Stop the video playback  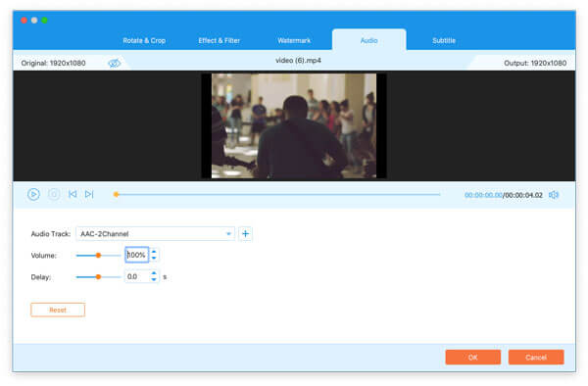tap(54, 194)
